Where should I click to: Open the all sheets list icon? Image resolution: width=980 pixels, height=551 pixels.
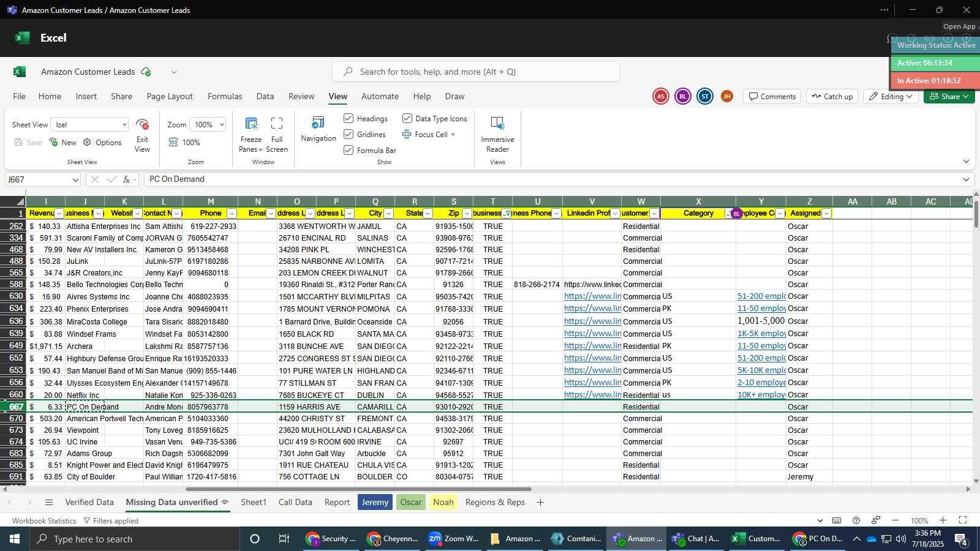point(49,503)
